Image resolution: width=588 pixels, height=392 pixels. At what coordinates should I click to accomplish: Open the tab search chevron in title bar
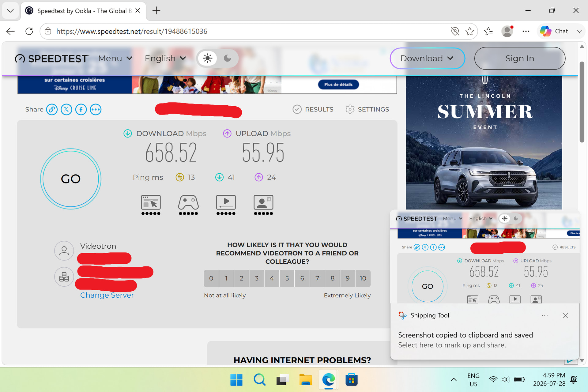click(x=10, y=11)
